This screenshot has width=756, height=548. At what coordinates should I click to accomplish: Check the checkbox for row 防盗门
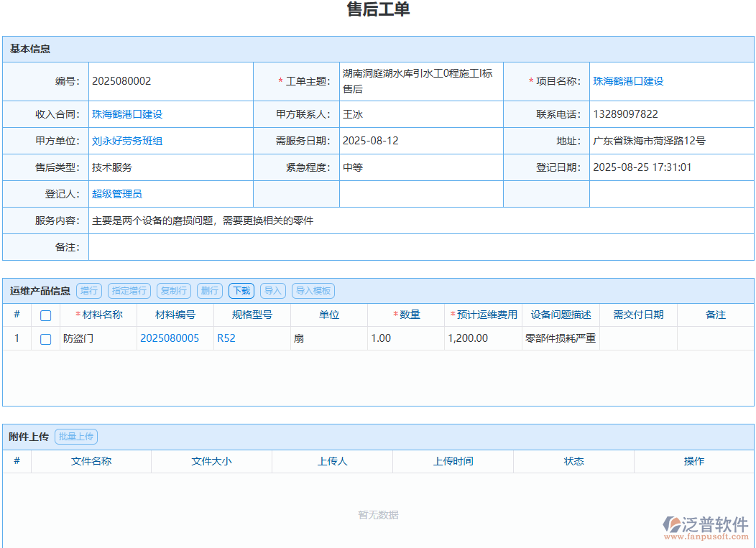[x=45, y=338]
